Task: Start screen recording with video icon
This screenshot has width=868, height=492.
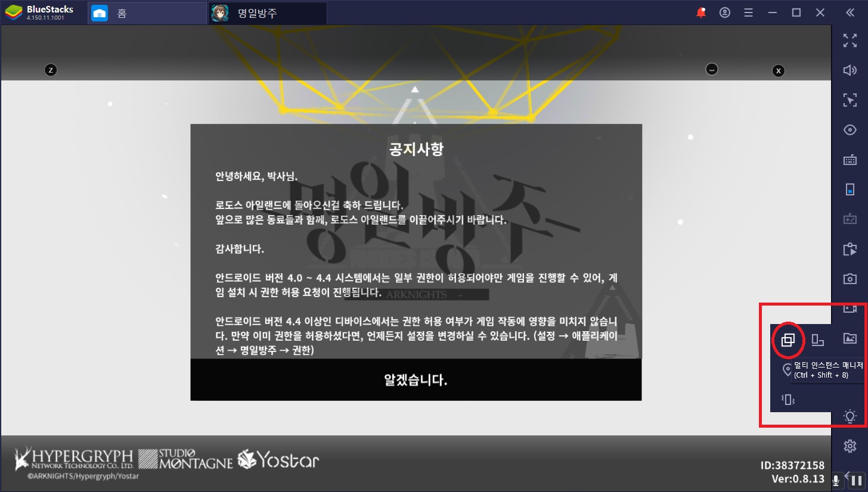Action: pos(850,309)
